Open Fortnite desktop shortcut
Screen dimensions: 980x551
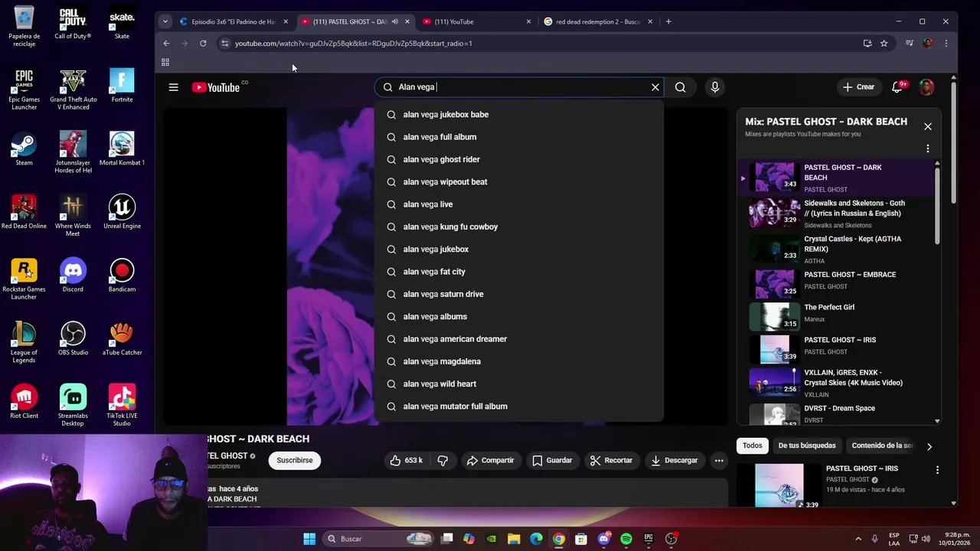coord(122,86)
